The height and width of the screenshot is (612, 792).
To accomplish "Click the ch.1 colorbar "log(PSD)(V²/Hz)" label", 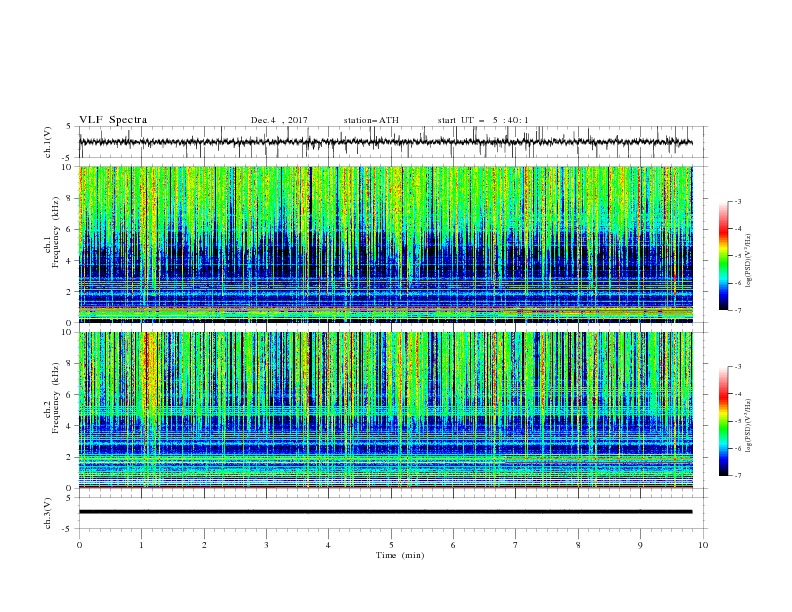I will pyautogui.click(x=749, y=261).
